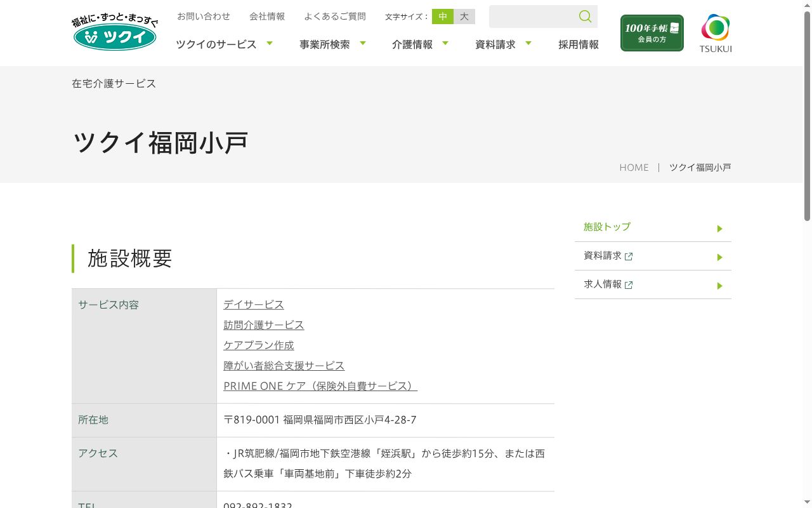Open the よくあるご質問 link

335,17
